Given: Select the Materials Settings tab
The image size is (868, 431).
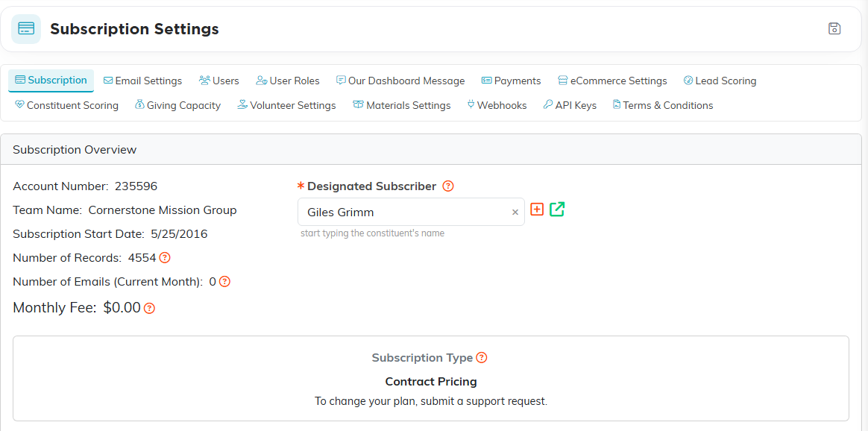Looking at the screenshot, I should [x=401, y=105].
